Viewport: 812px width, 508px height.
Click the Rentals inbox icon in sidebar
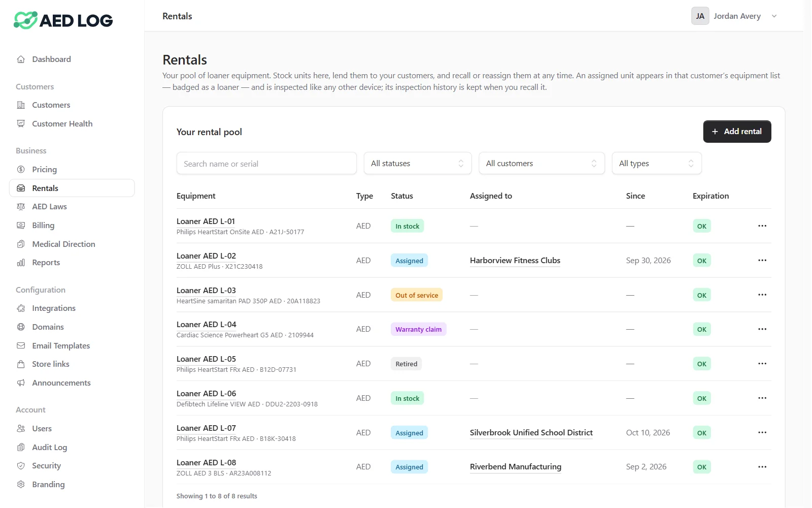tap(21, 188)
